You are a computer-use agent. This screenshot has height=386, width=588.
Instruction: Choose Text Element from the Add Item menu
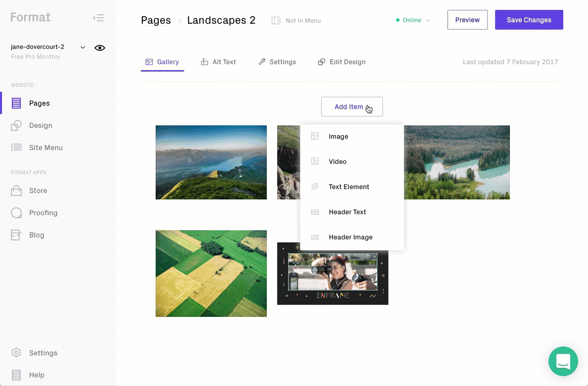click(x=352, y=187)
